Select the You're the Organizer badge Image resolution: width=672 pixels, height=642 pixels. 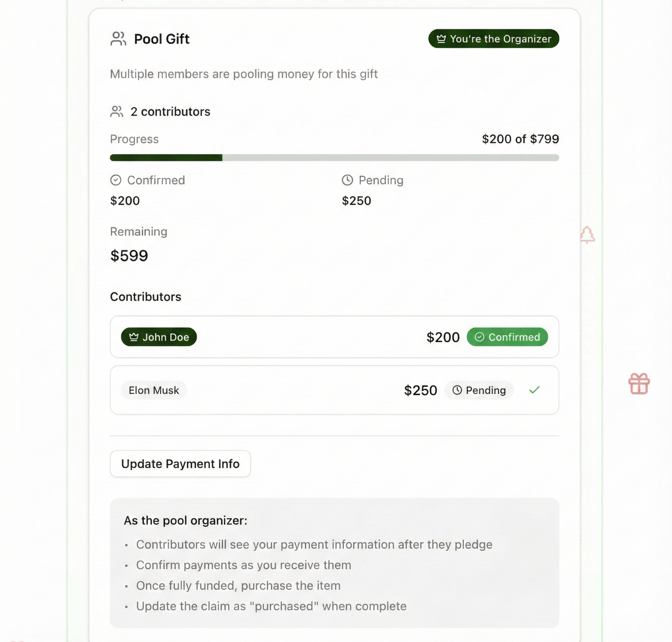(x=494, y=39)
